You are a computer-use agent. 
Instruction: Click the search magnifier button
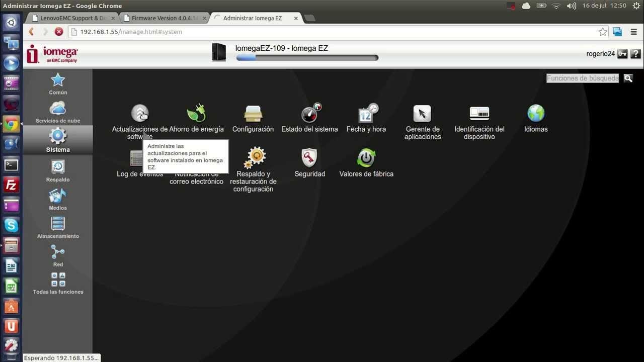628,78
